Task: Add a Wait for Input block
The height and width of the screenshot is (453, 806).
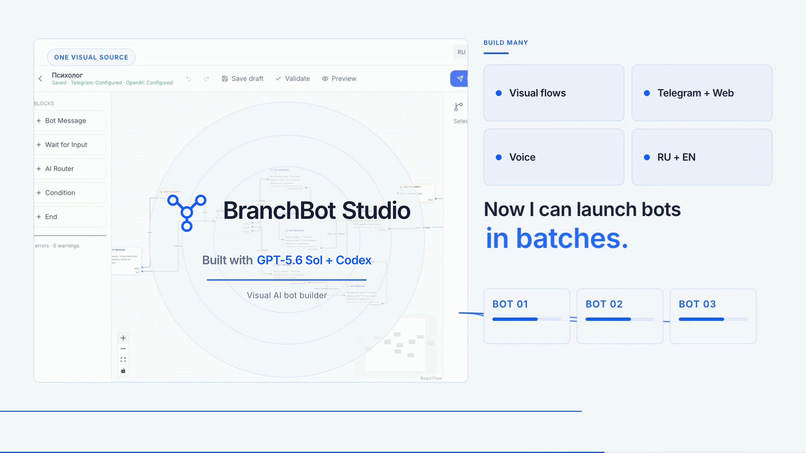Action: [70, 145]
